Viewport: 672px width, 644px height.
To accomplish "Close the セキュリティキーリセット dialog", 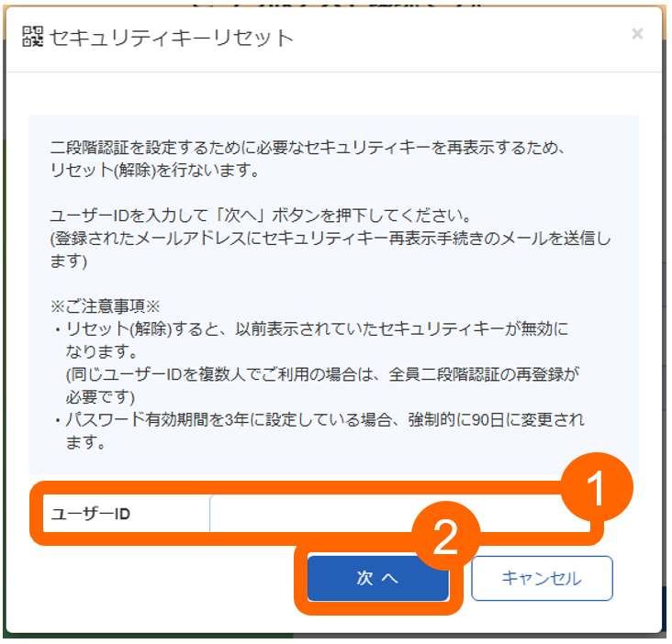I will pyautogui.click(x=637, y=34).
